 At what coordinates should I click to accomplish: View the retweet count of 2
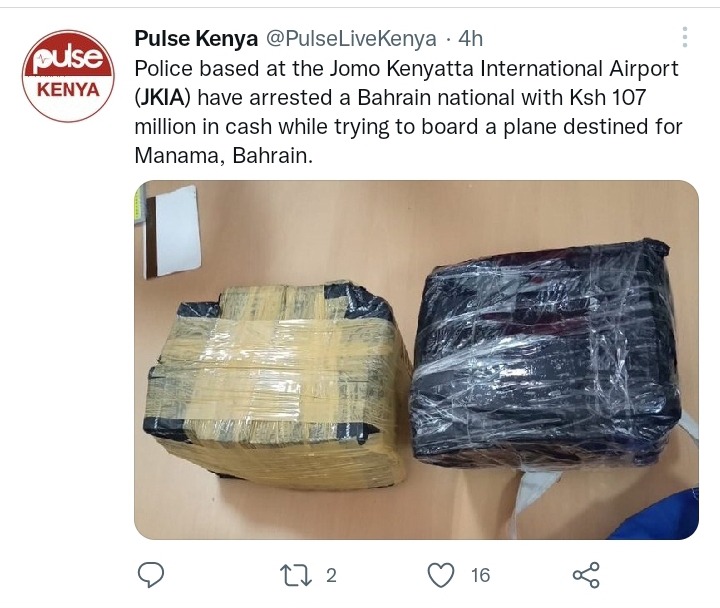pyautogui.click(x=332, y=575)
